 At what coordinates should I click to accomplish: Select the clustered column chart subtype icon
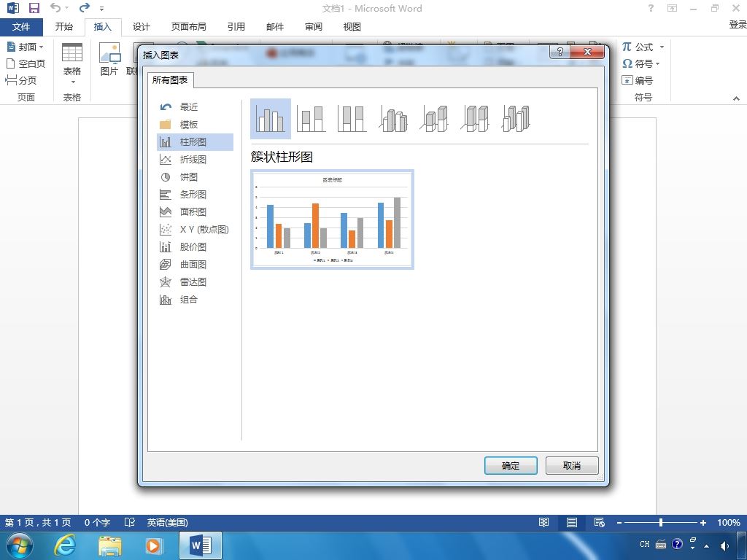tap(270, 119)
